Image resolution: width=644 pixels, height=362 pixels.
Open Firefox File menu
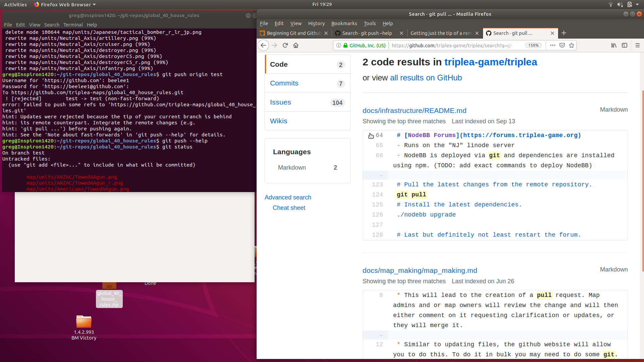pyautogui.click(x=264, y=23)
